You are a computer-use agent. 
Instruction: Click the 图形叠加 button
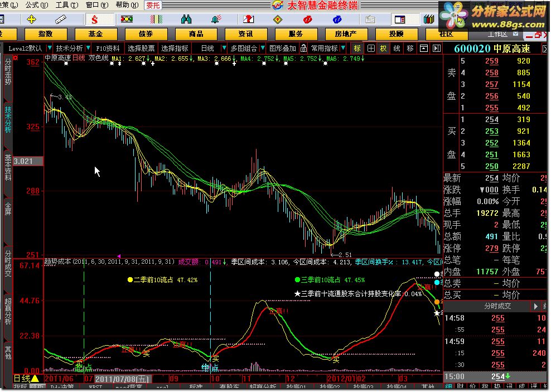283,48
